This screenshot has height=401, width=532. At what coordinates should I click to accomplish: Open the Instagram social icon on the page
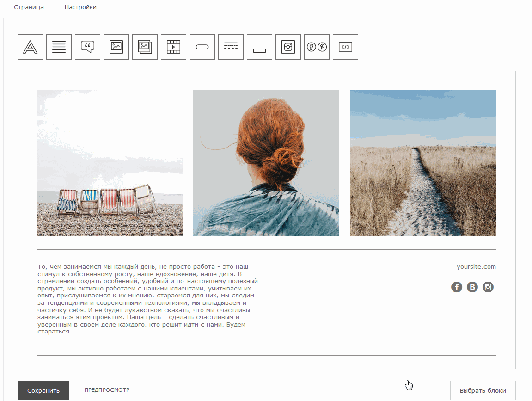(x=488, y=287)
